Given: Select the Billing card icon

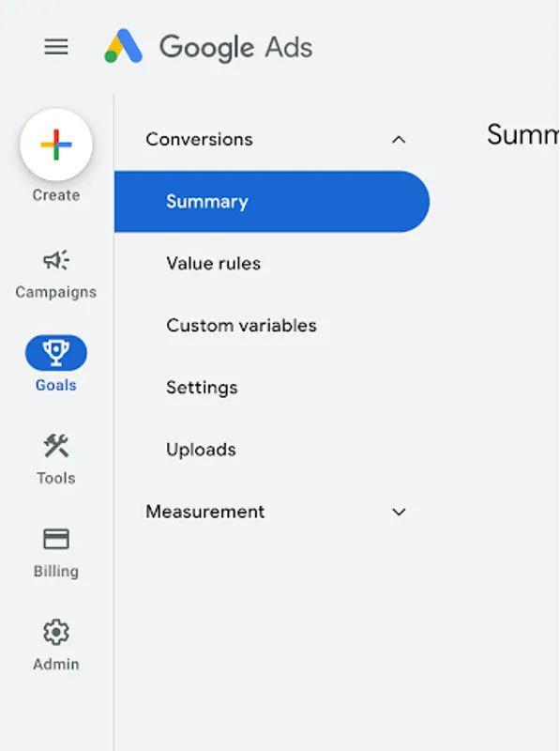Looking at the screenshot, I should [x=55, y=540].
